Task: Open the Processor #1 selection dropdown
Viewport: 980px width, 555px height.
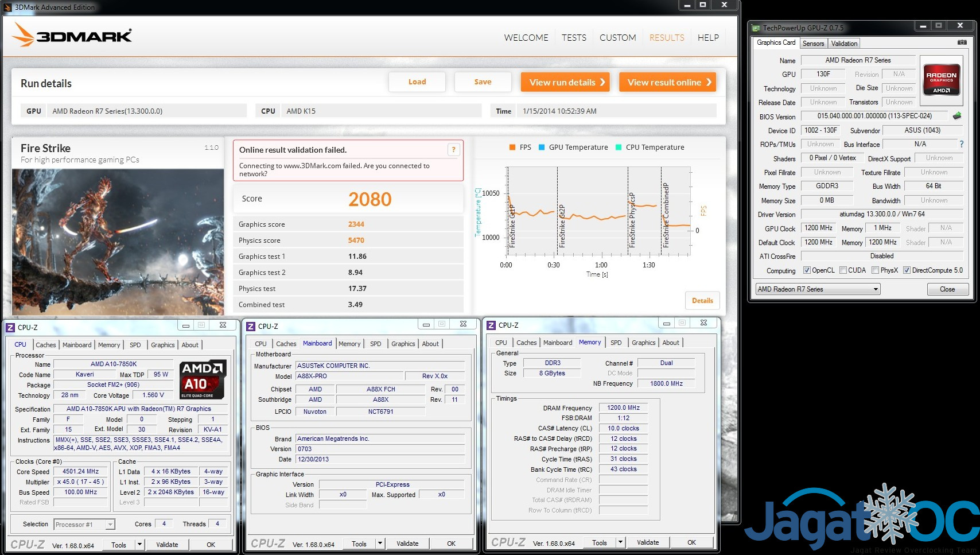Action: (x=110, y=525)
